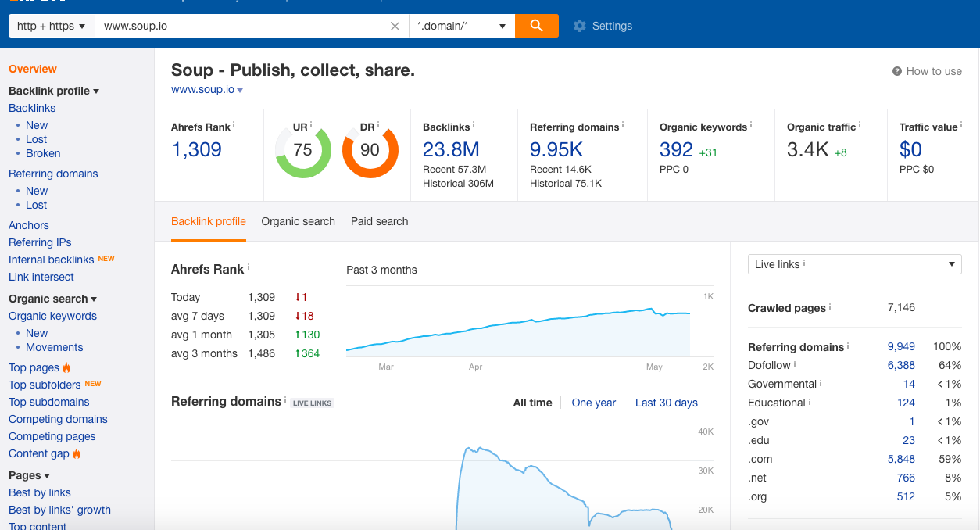
Task: Click the DR 90 donut chart
Action: pyautogui.click(x=370, y=150)
